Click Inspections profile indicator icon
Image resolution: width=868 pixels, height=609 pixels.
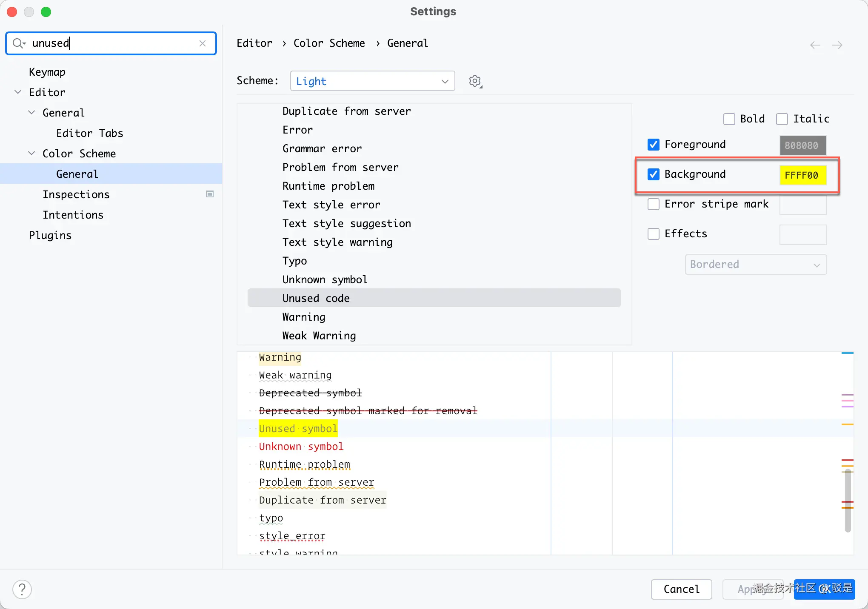(210, 194)
